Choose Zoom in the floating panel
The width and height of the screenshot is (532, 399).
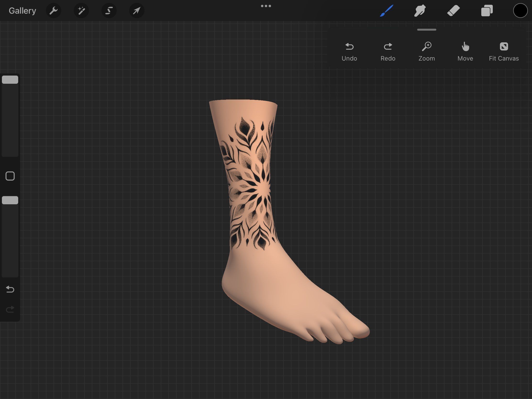(x=427, y=52)
